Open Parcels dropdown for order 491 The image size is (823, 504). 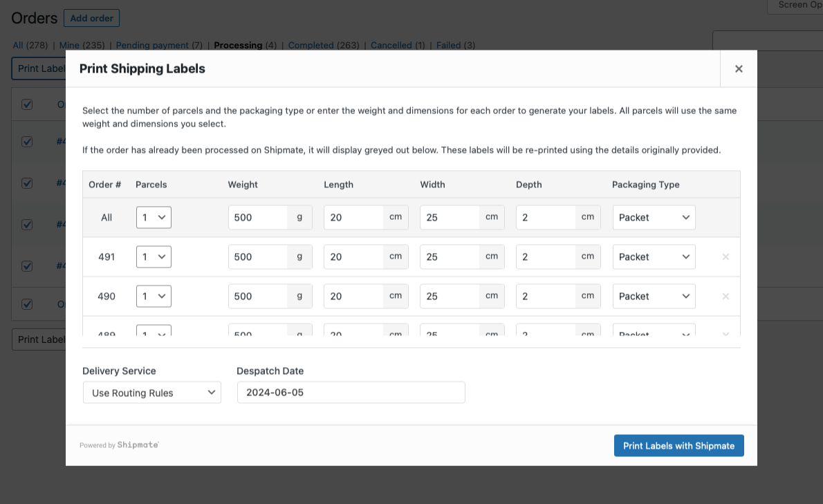pos(154,257)
